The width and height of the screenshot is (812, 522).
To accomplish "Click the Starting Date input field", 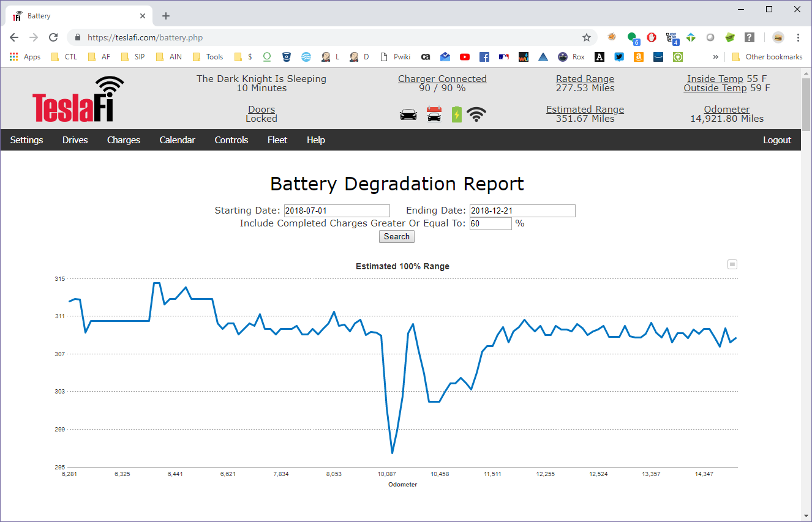I will coord(337,211).
